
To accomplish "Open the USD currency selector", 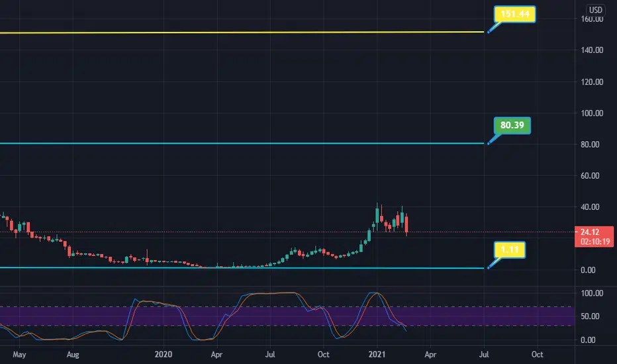I will 595,10.
